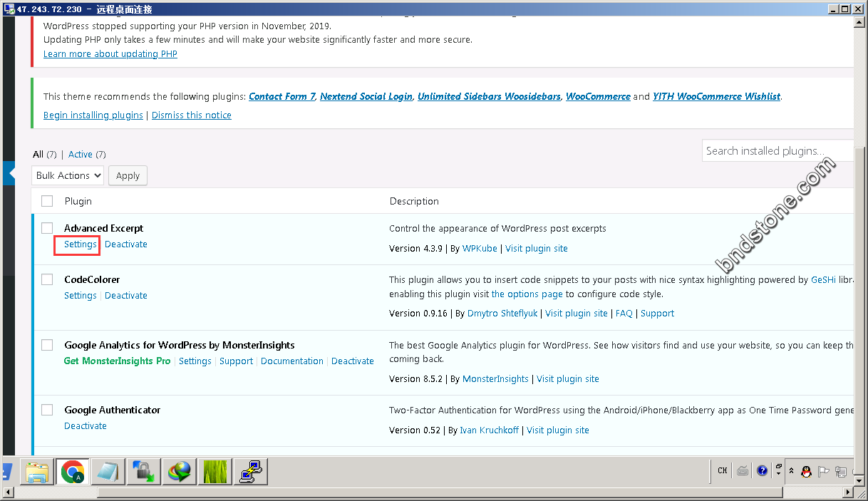868x501 pixels.
Task: Deactivate the Google Authenticator plugin
Action: click(x=86, y=425)
